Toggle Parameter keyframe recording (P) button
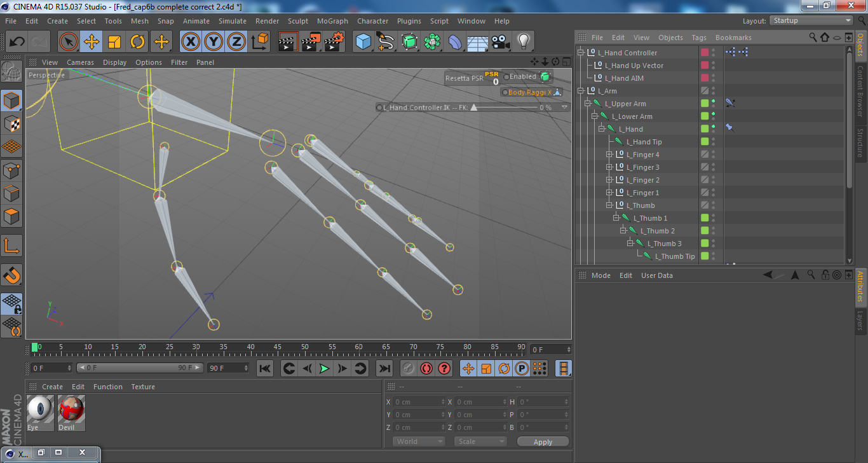Viewport: 868px width, 463px height. [x=522, y=368]
